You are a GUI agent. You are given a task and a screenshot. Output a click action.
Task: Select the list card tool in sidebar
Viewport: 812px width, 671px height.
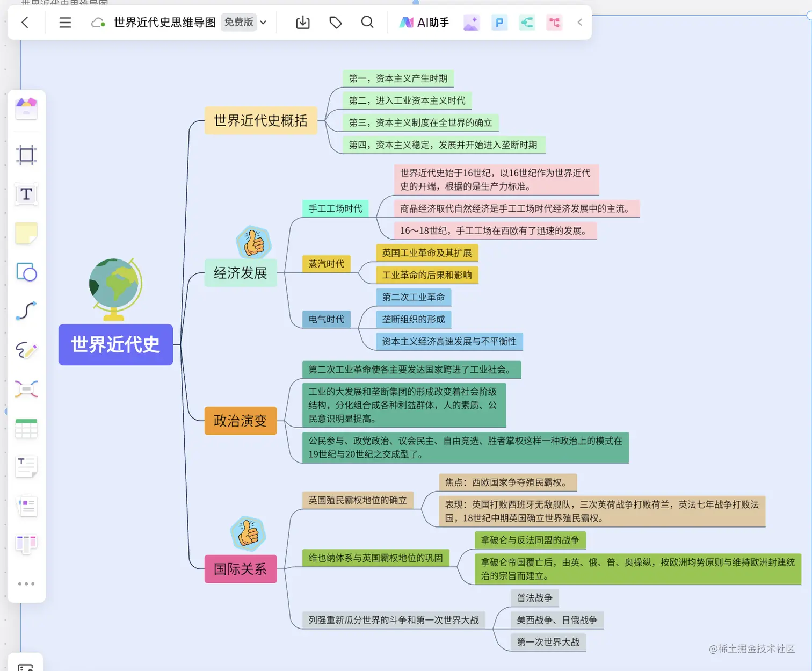(x=26, y=506)
